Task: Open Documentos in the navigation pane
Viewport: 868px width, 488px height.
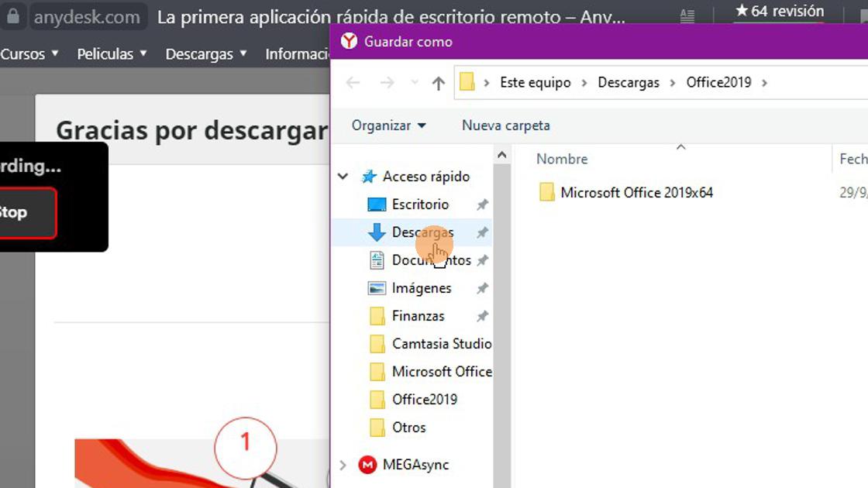Action: [431, 260]
